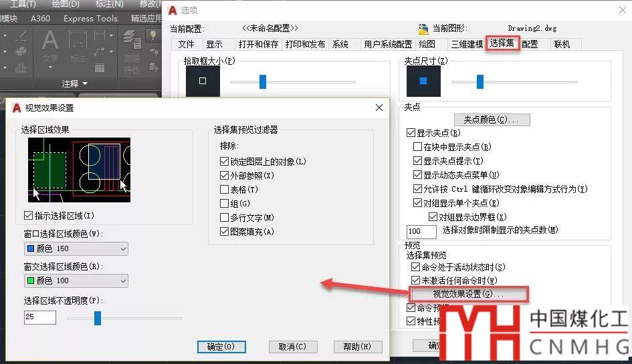This screenshot has width=632, height=364.
Task: Toggle 对组显示边界框(X) checkbox
Action: point(433,217)
